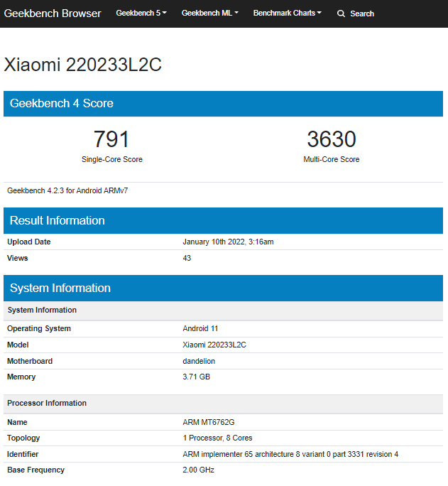The width and height of the screenshot is (448, 486).
Task: Click the Result Information header
Action: point(223,221)
